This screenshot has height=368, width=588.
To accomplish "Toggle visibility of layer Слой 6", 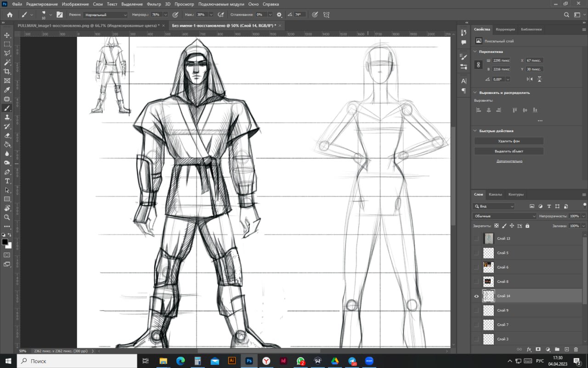I will click(x=476, y=267).
